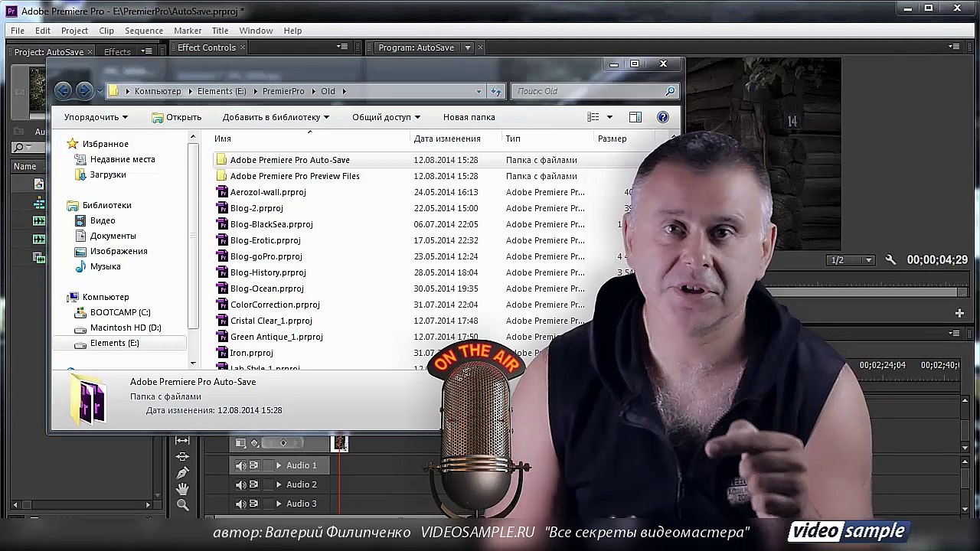Click the Компьютер breadcrumb in address bar
The height and width of the screenshot is (551, 980).
pyautogui.click(x=158, y=91)
